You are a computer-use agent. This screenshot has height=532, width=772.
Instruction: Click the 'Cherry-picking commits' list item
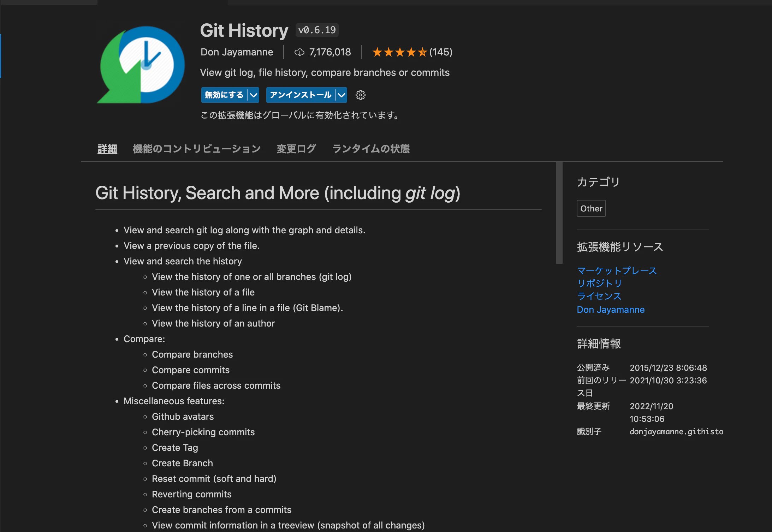[203, 432]
